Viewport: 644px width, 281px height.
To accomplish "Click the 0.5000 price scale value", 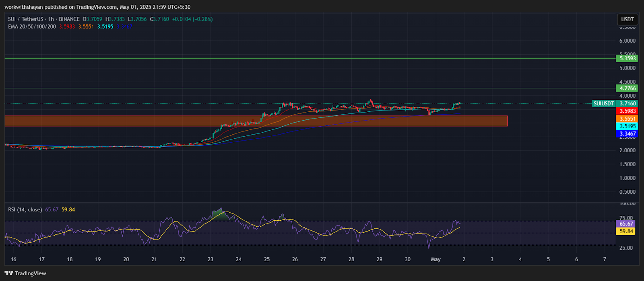I will [x=627, y=192].
